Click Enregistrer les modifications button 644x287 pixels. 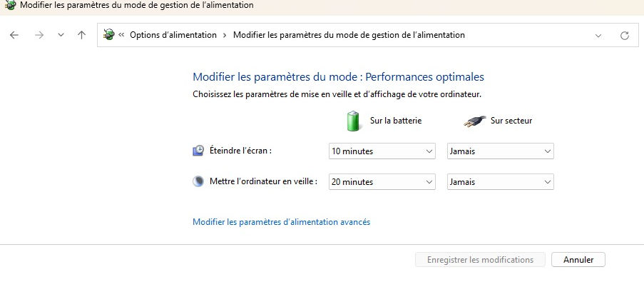480,260
